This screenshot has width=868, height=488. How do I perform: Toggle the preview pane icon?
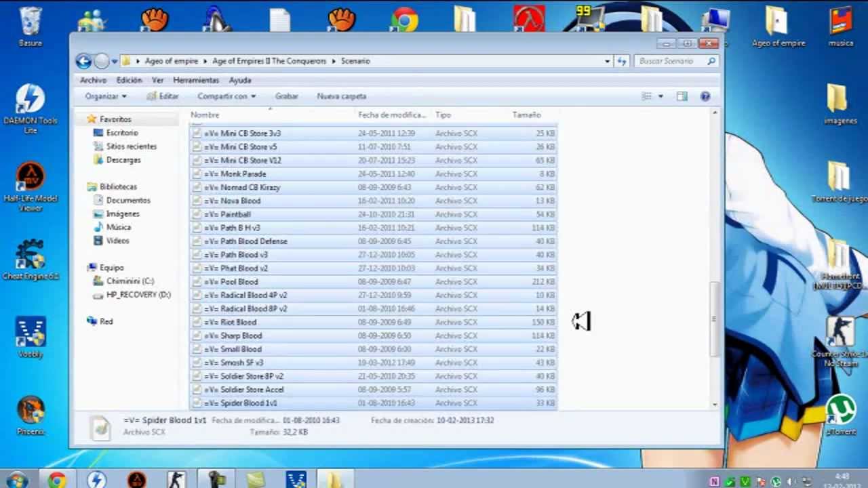(682, 96)
